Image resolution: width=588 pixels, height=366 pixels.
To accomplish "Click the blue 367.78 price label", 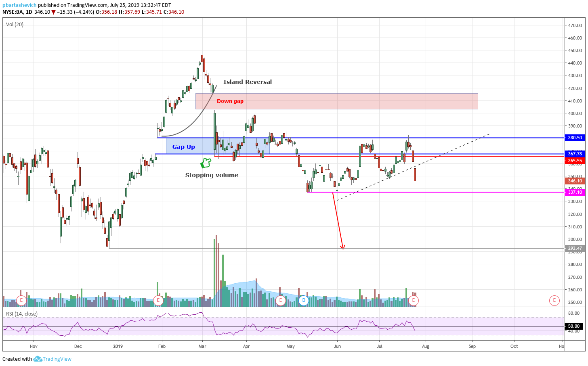I will point(575,154).
